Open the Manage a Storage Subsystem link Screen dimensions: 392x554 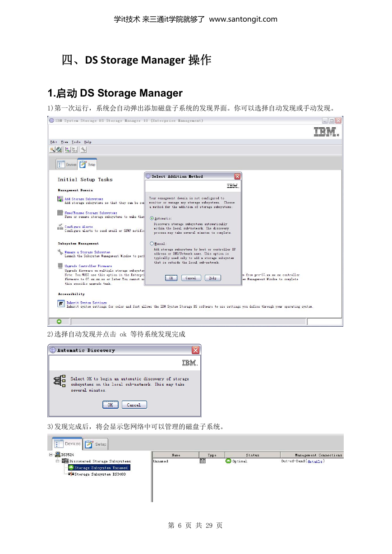pos(88,252)
